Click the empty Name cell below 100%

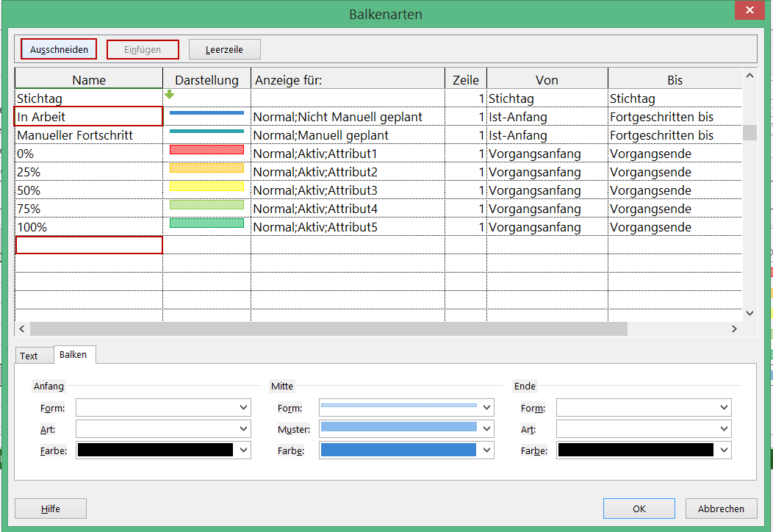[x=89, y=245]
